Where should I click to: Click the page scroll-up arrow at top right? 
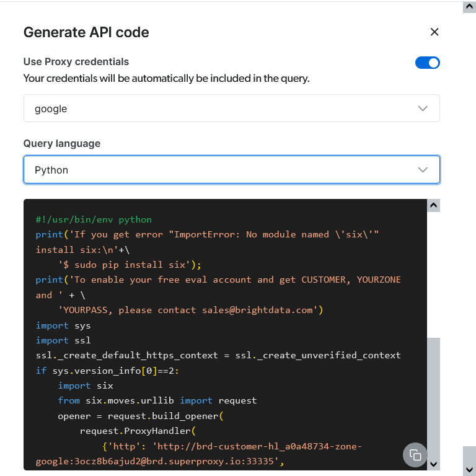pos(469,7)
